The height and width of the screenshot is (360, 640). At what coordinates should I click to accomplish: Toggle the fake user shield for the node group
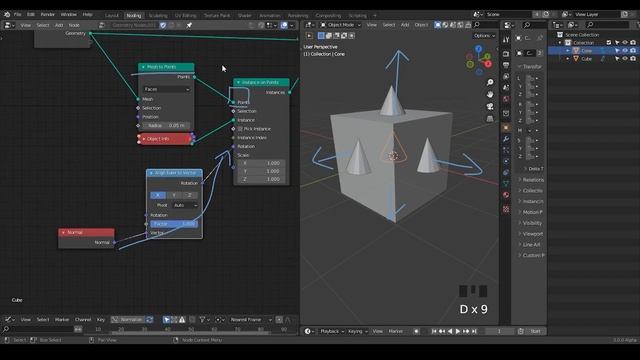(163, 25)
